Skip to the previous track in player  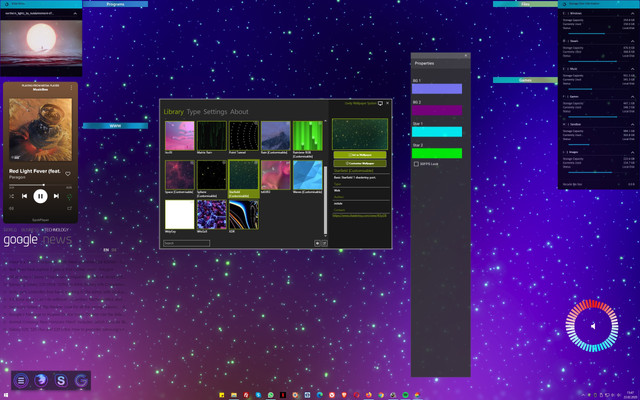(x=24, y=196)
